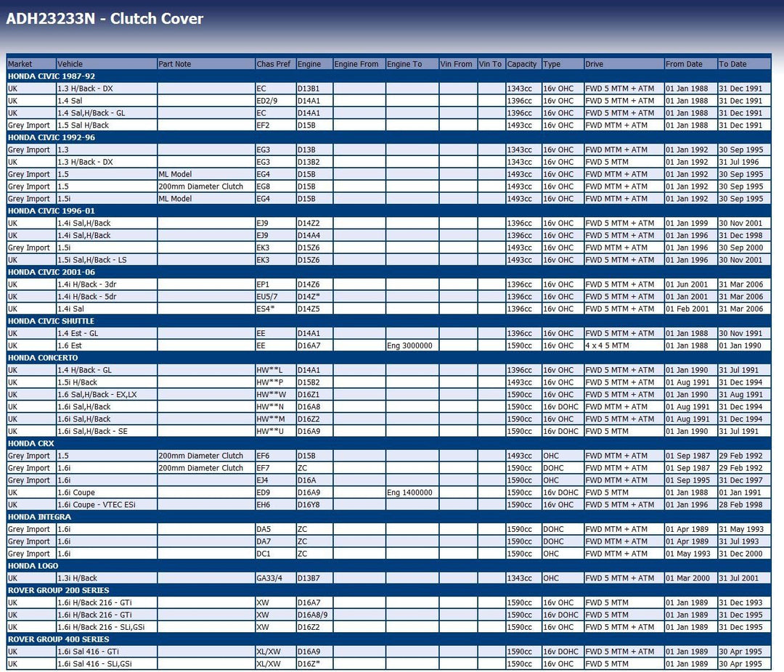Click the 'DC1' chassis prefix cell

pyautogui.click(x=276, y=554)
